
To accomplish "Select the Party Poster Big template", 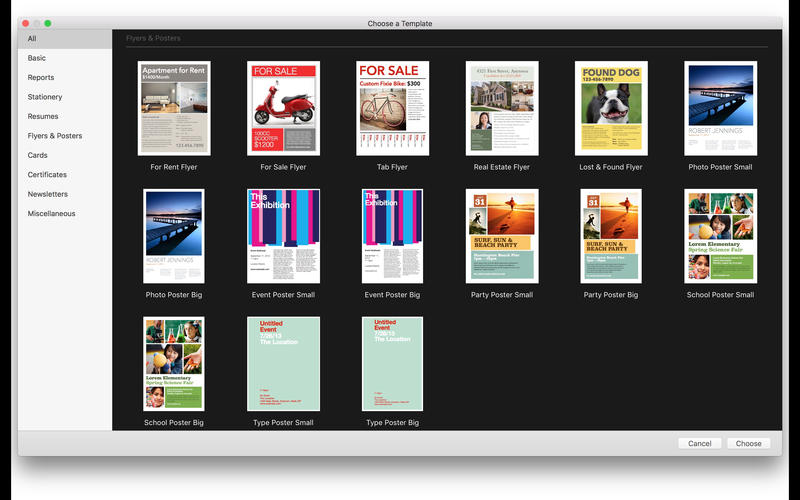I will coord(610,236).
